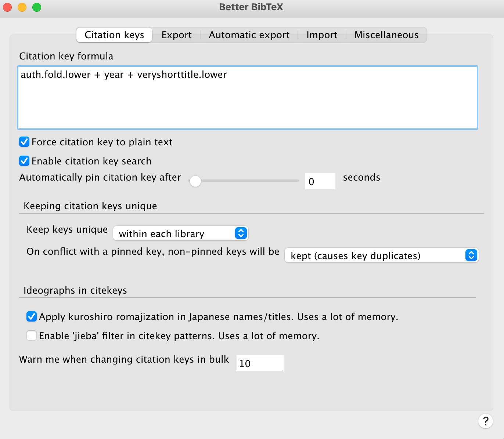Image resolution: width=504 pixels, height=439 pixels.
Task: Open the help question mark button
Action: [485, 421]
